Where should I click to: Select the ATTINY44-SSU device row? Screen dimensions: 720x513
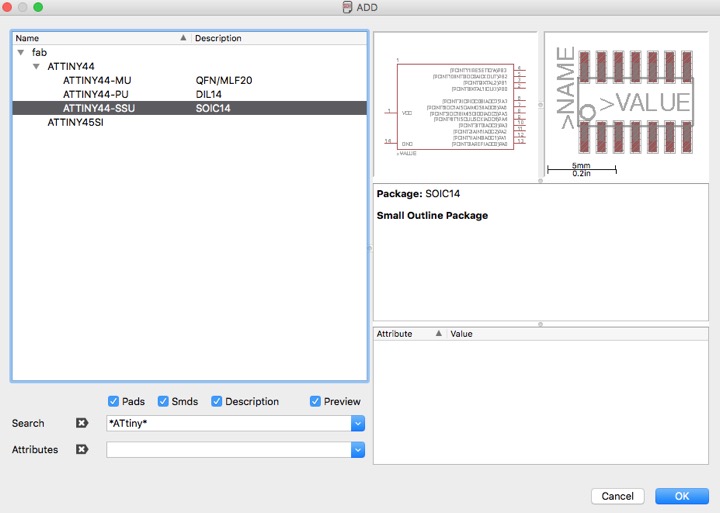[x=190, y=108]
